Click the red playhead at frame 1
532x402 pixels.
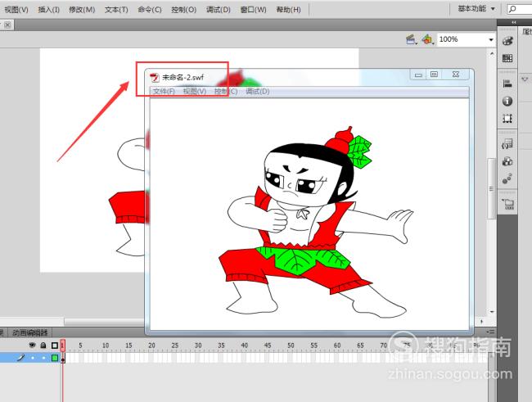click(62, 346)
